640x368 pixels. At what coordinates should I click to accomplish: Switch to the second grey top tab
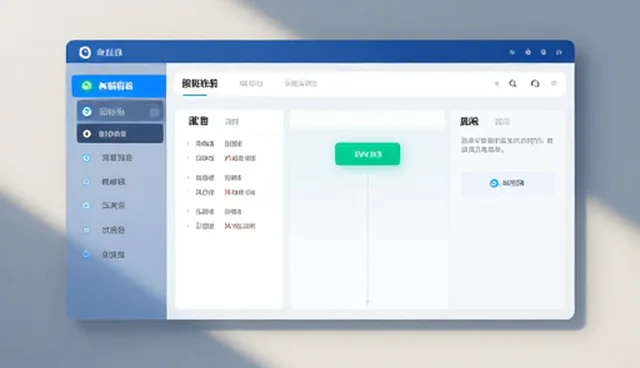[251, 84]
